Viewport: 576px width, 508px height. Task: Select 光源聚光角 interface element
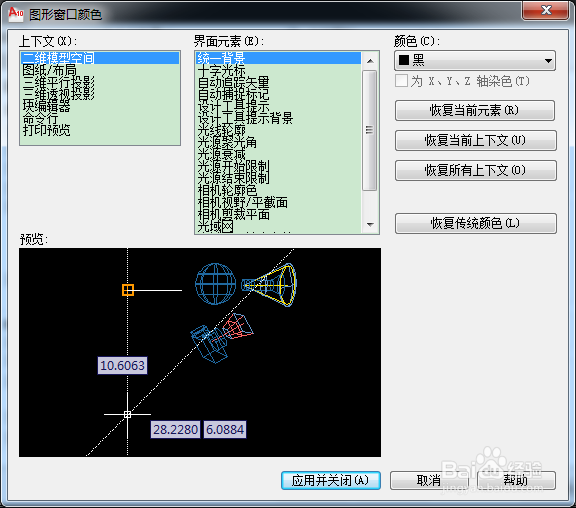[x=278, y=142]
